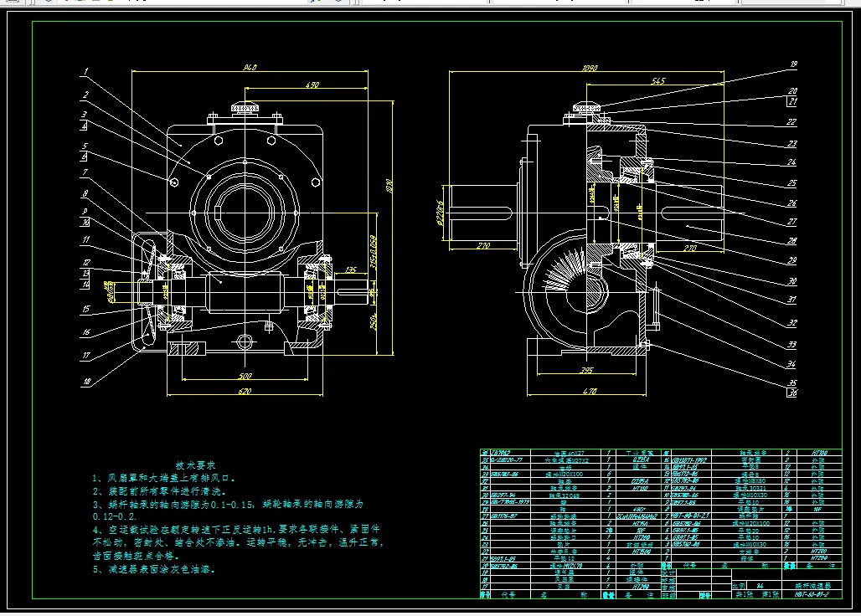
Task: Select part callout number 1 on the left view
Action: point(85,71)
